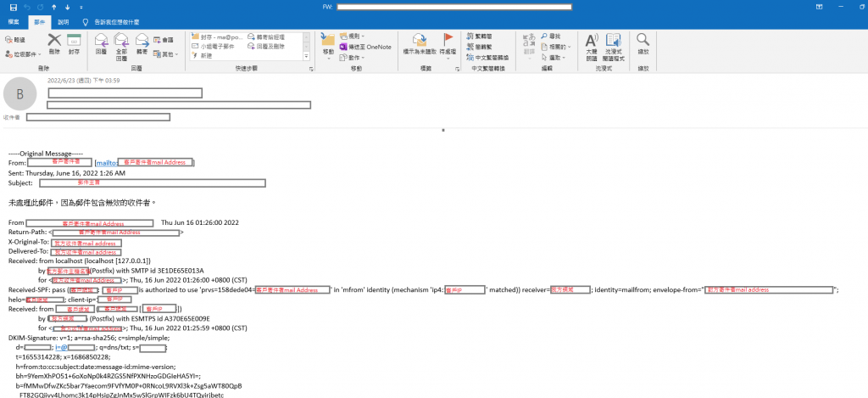The image size is (868, 398).
Task: Open the 垃圾郵件 (Junk) dropdown
Action: pos(23,54)
